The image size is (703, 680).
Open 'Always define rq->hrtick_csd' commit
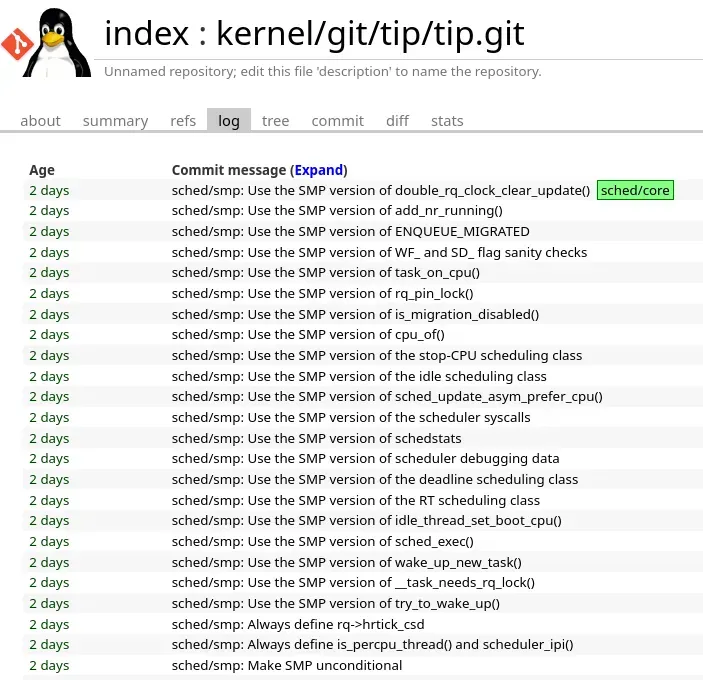(298, 624)
